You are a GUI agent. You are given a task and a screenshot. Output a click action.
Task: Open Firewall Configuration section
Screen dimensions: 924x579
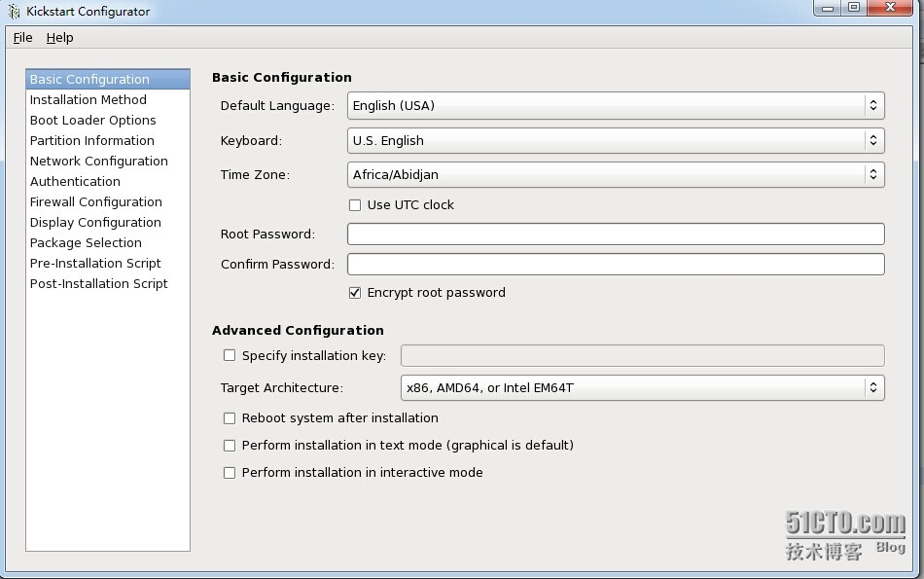click(x=108, y=201)
